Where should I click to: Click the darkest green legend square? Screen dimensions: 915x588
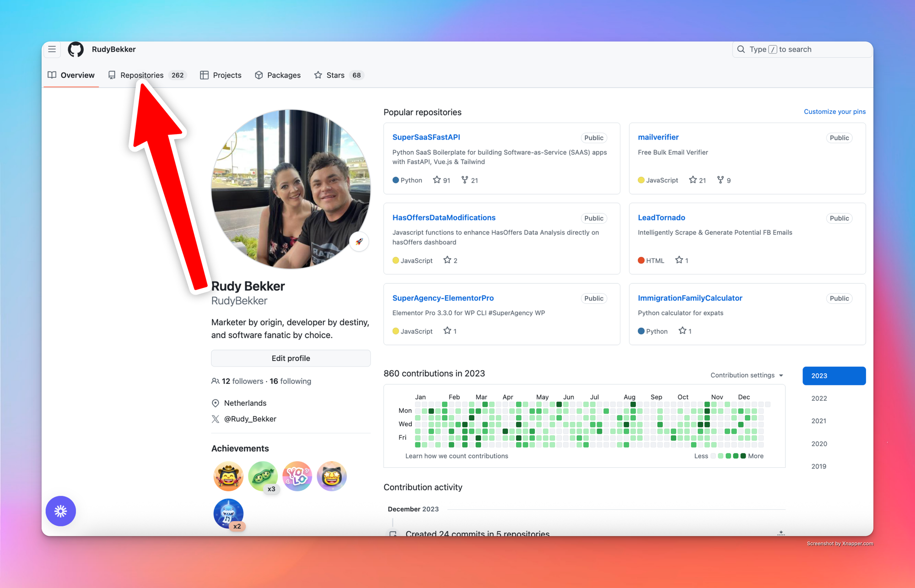pos(743,456)
